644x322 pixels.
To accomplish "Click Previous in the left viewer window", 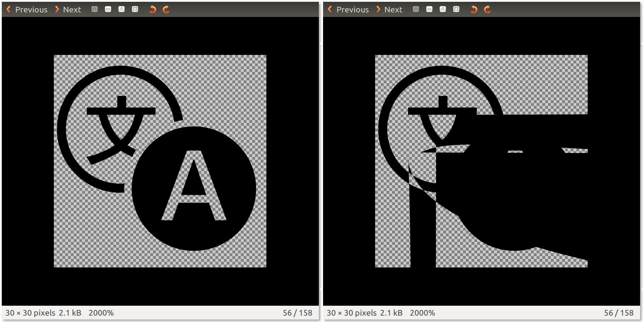I will [27, 10].
